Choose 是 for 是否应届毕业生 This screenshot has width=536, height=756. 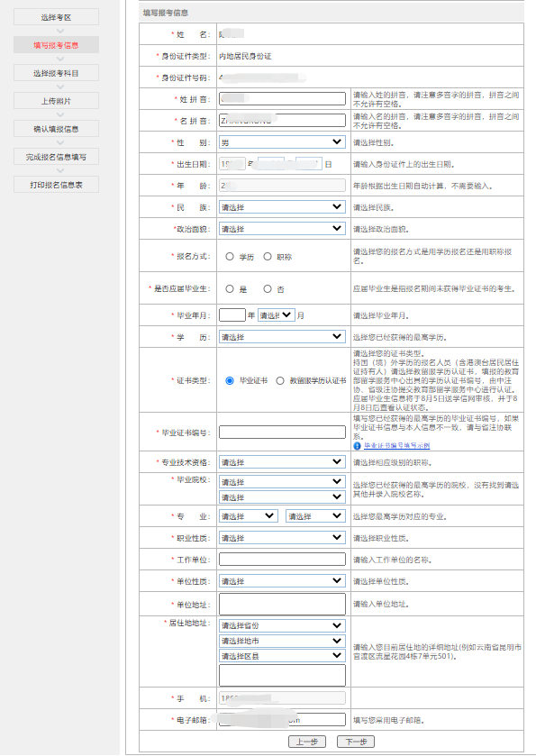coord(230,289)
